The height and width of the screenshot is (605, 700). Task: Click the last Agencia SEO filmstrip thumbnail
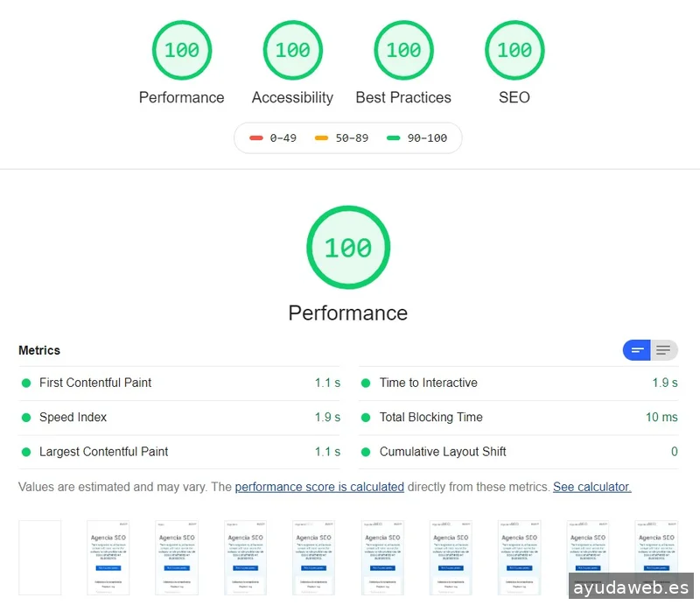[656, 557]
